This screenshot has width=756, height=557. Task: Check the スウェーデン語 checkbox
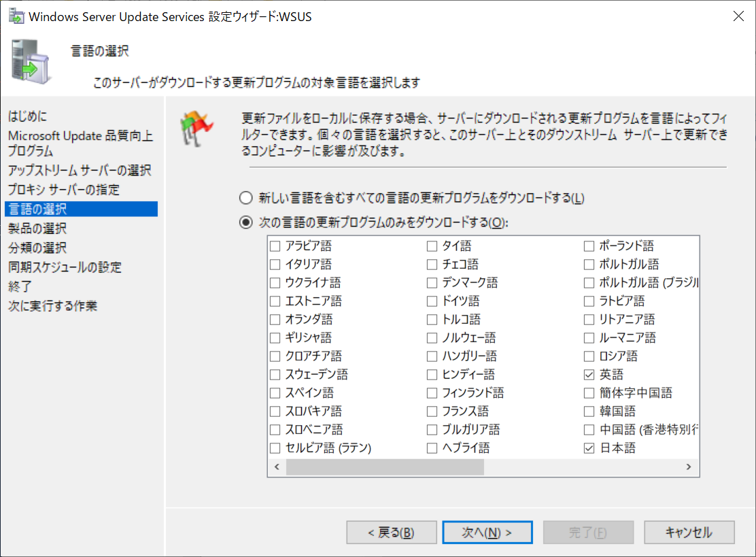tap(275, 374)
